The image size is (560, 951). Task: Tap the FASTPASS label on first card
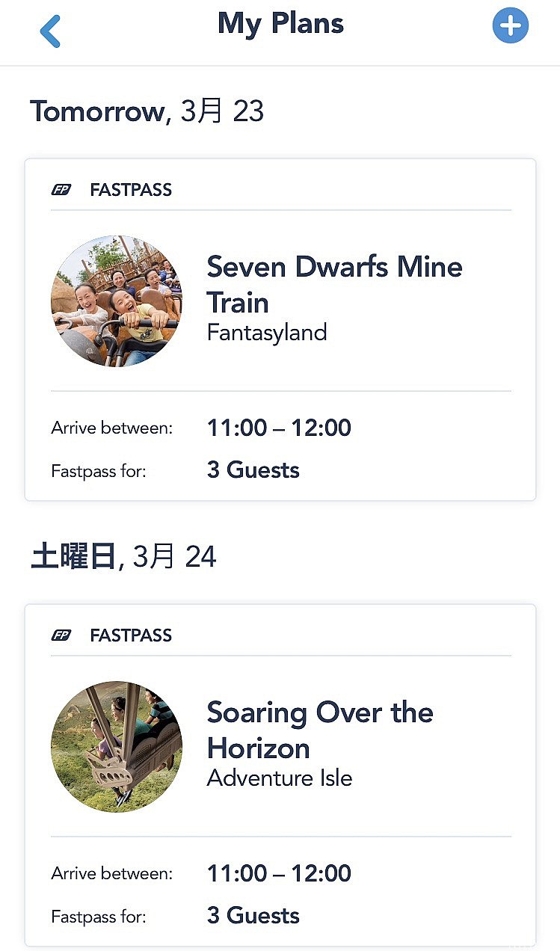tap(131, 190)
